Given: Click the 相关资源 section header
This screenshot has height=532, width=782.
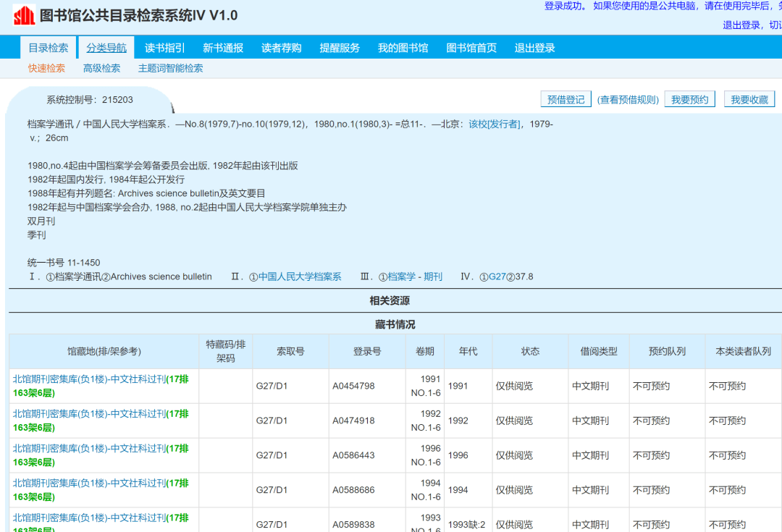Looking at the screenshot, I should (390, 300).
